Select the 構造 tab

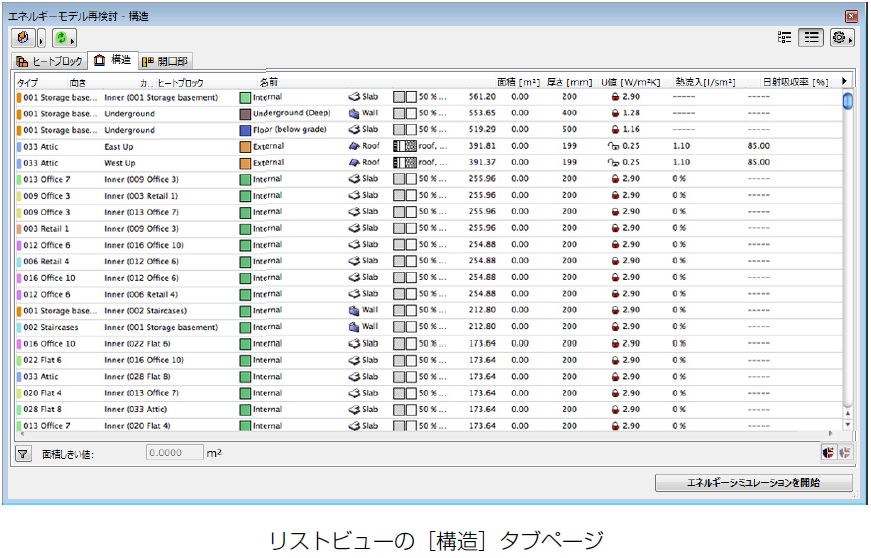coord(113,60)
